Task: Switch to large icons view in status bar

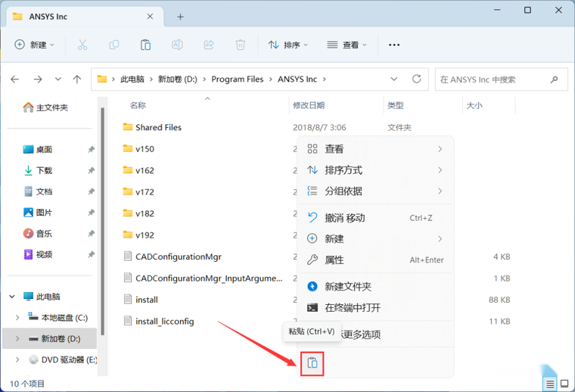Action: pyautogui.click(x=564, y=384)
